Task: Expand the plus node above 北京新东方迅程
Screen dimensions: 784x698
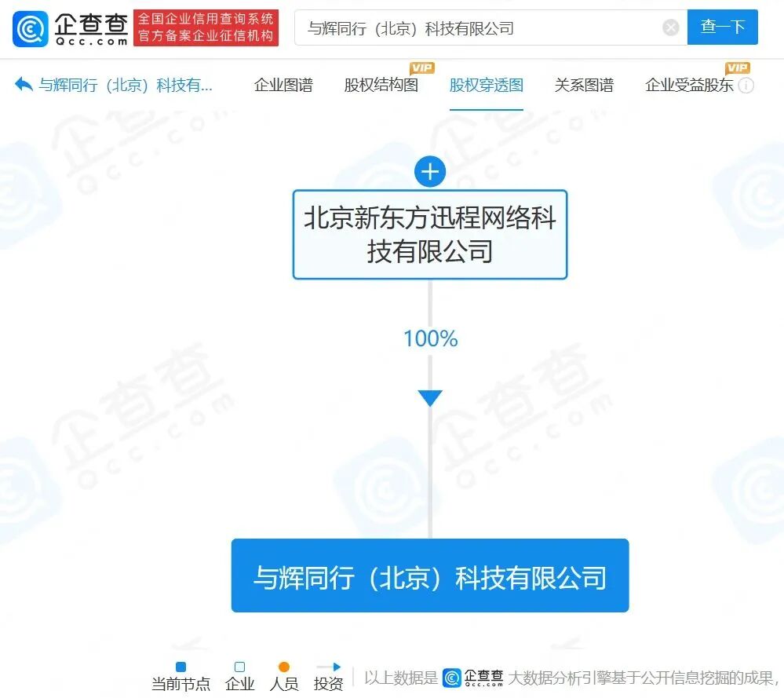Action: [x=429, y=171]
